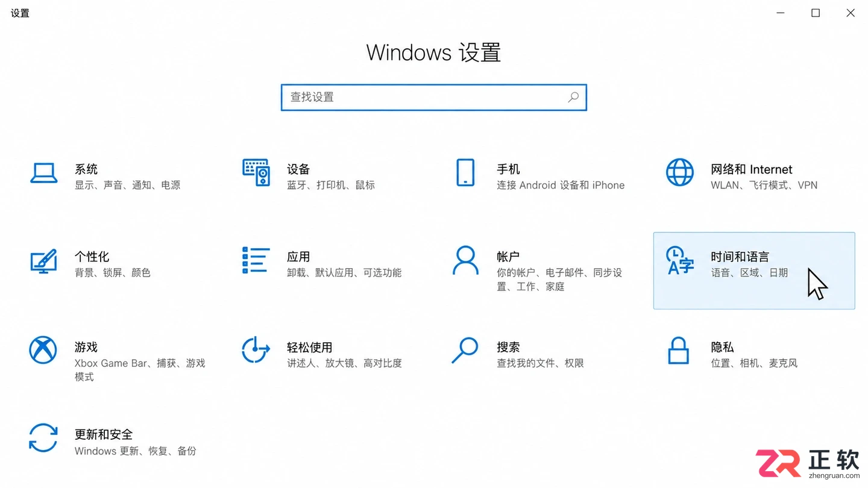Open the 轻松使用 dial icon

coord(256,350)
